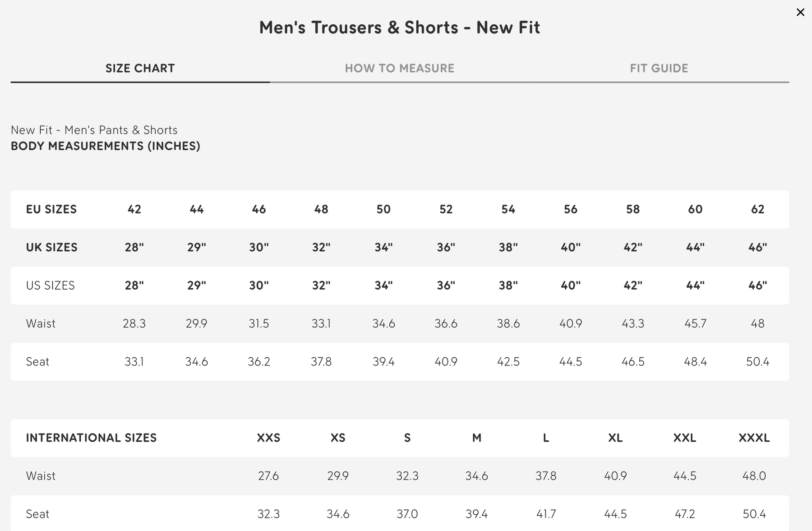Image resolution: width=812 pixels, height=531 pixels.
Task: Click the BODY MEASUREMENTS (INCHES) heading
Action: pyautogui.click(x=106, y=146)
